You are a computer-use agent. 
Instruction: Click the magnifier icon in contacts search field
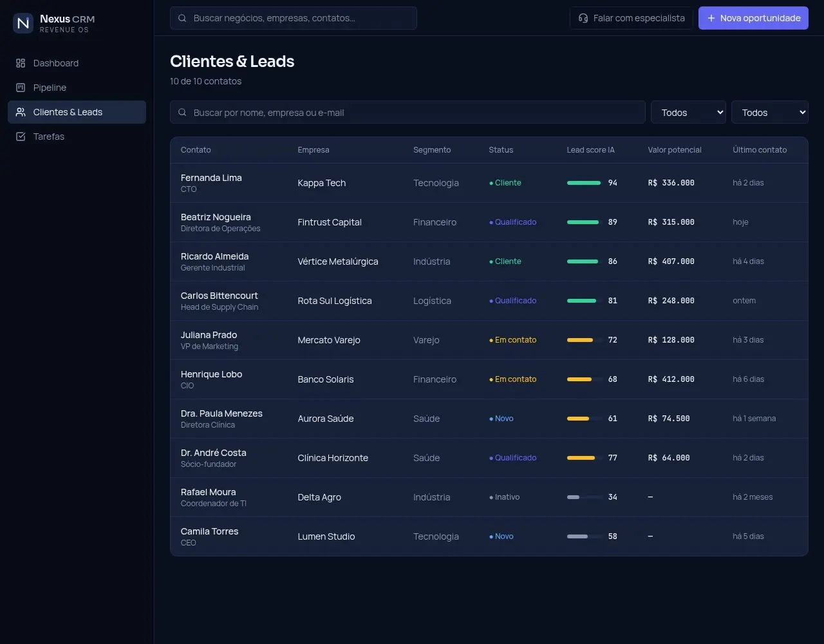182,112
